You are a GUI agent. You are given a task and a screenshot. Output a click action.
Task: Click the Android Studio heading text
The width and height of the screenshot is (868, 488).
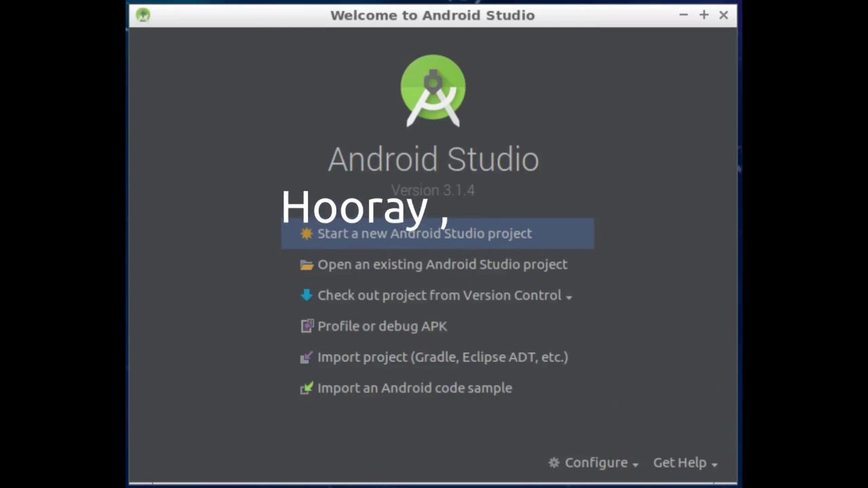433,159
